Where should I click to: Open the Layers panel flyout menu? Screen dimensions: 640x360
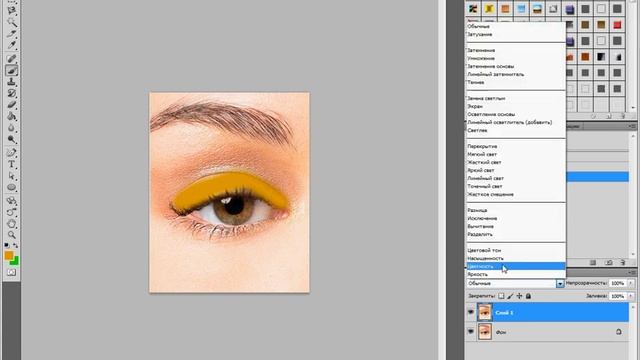click(x=632, y=272)
